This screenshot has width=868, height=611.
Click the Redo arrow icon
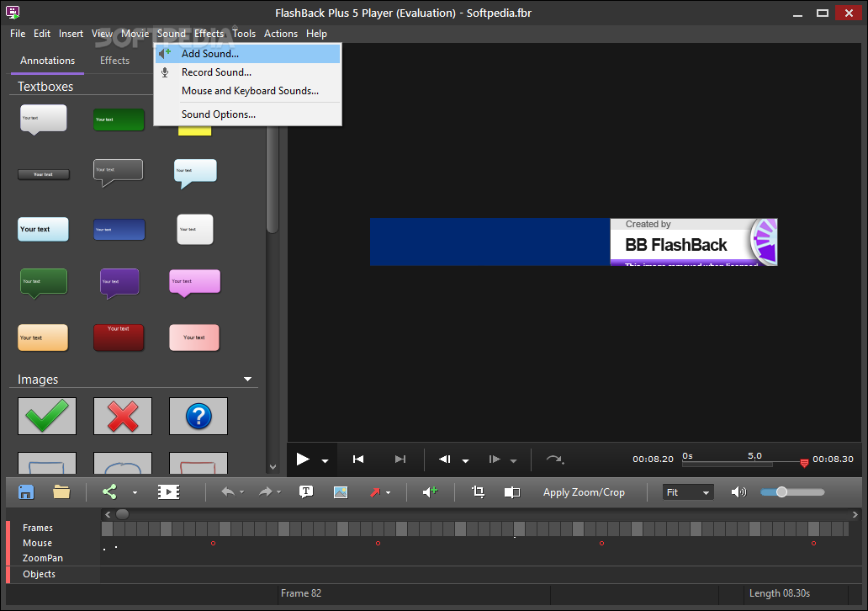pos(266,491)
